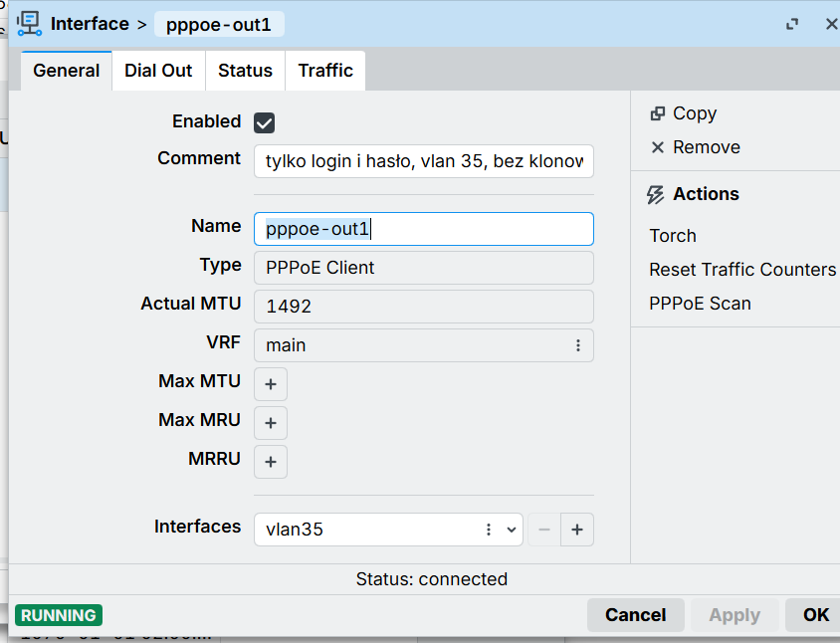
Task: Open the Status tab
Action: [x=246, y=71]
